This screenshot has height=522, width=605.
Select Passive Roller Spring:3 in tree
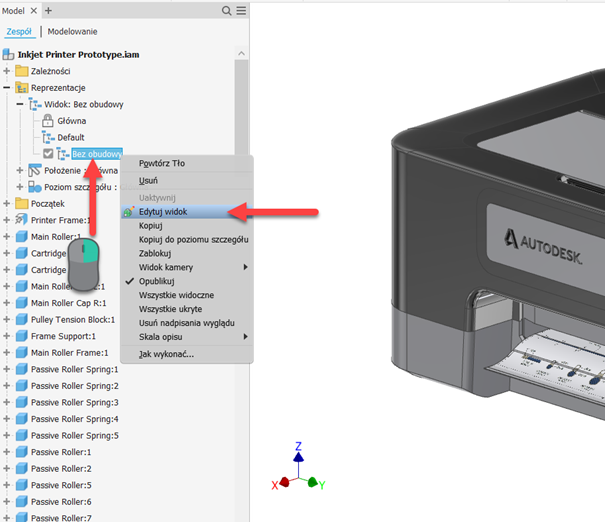point(75,402)
